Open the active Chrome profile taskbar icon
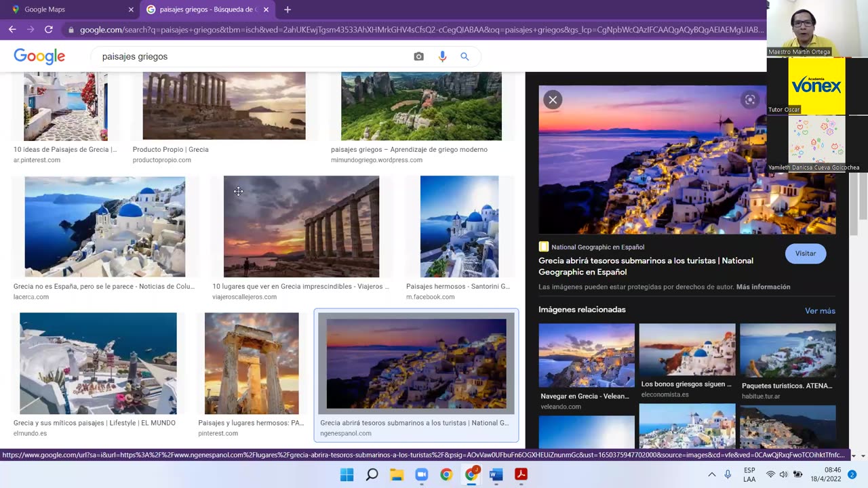The height and width of the screenshot is (488, 868). [x=471, y=474]
